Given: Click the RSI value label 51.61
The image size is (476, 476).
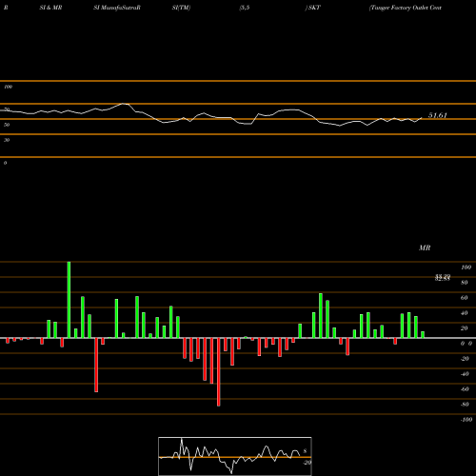Looking at the screenshot, I should tap(438, 115).
